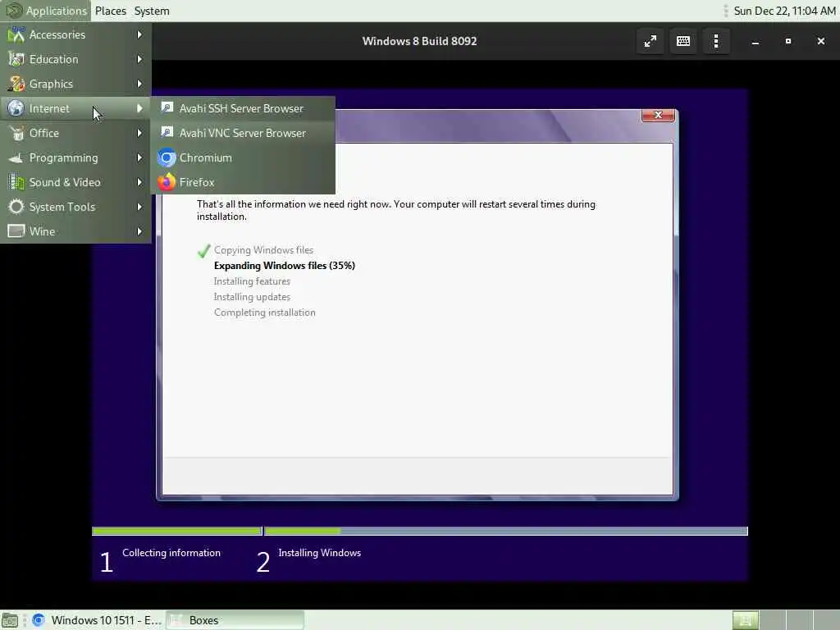Click the show desktop icon in bottom panel
This screenshot has height=630, width=840.
click(x=10, y=620)
